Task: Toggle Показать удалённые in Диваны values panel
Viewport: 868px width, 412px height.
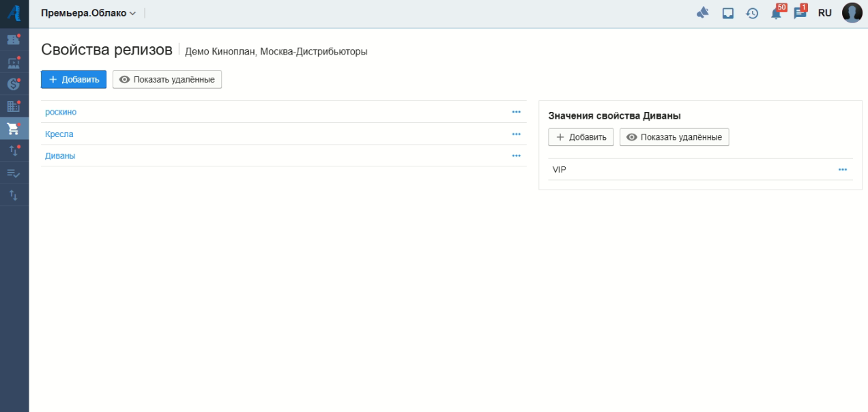Action: pyautogui.click(x=674, y=137)
